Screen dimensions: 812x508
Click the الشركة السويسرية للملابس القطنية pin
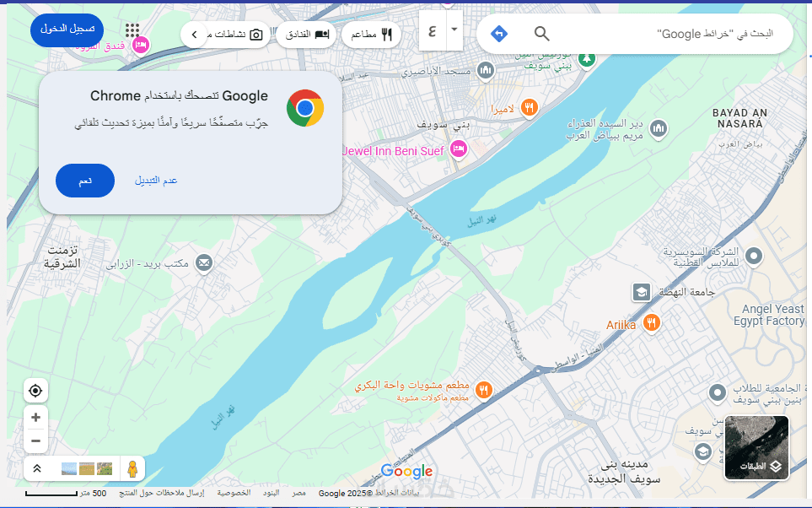754,256
